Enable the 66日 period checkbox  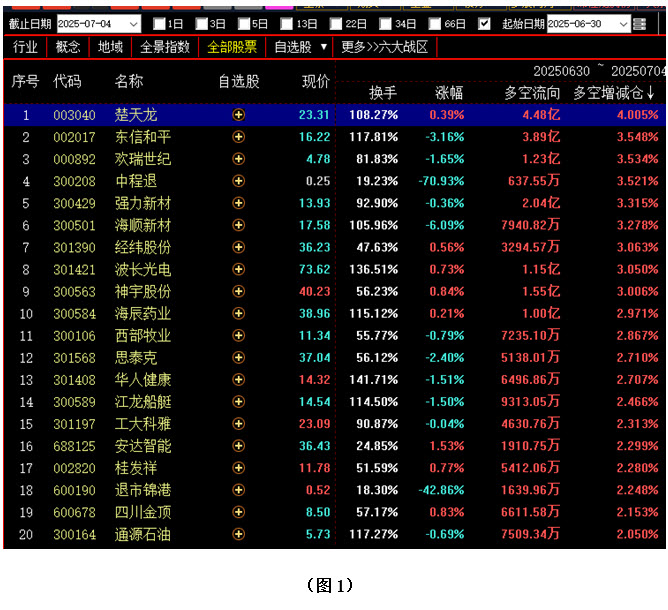[x=435, y=24]
